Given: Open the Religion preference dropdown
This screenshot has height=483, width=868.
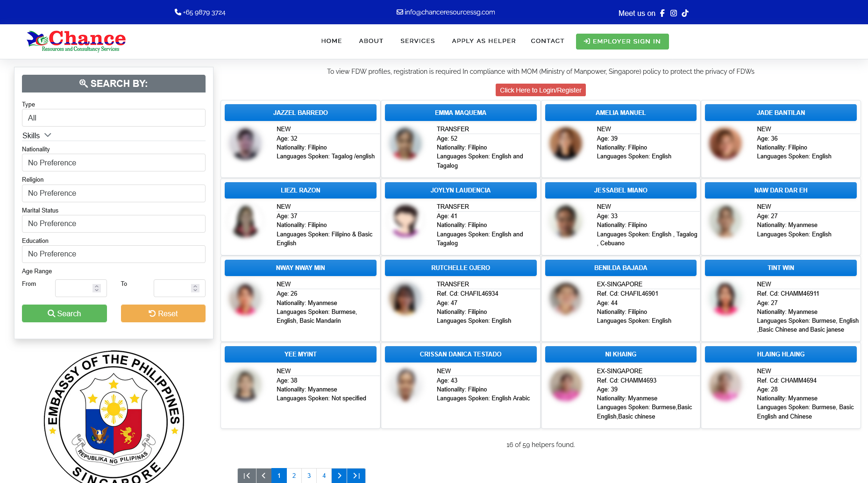Looking at the screenshot, I should (114, 193).
